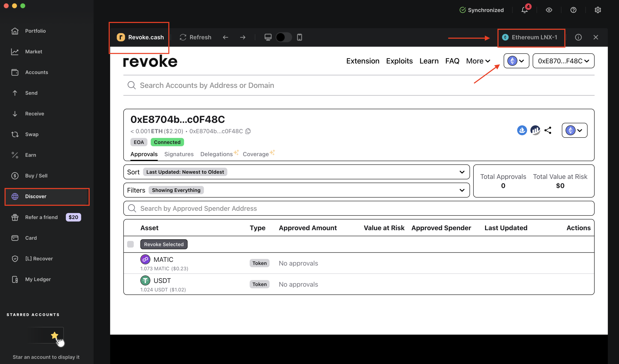Check the select-all approvals checkbox

click(130, 244)
